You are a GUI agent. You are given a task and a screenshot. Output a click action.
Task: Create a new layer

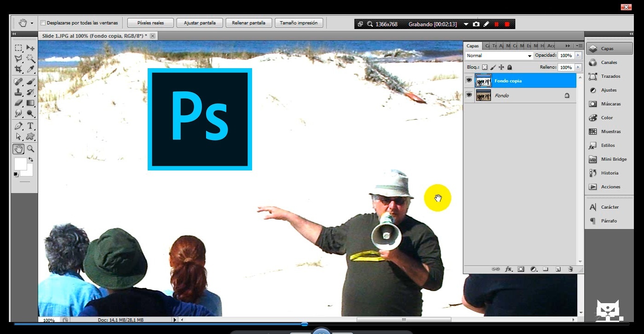click(558, 269)
